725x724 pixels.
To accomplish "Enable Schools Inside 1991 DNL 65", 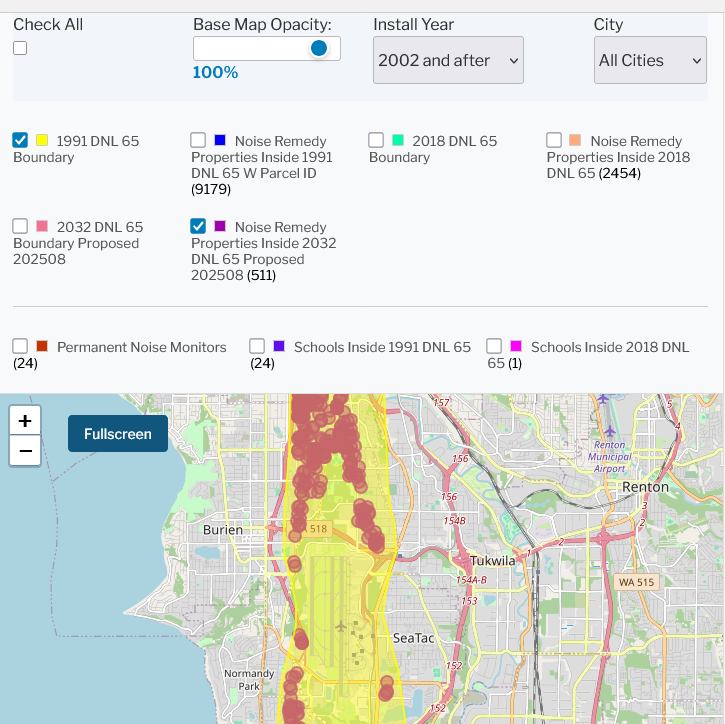I will pos(257,346).
